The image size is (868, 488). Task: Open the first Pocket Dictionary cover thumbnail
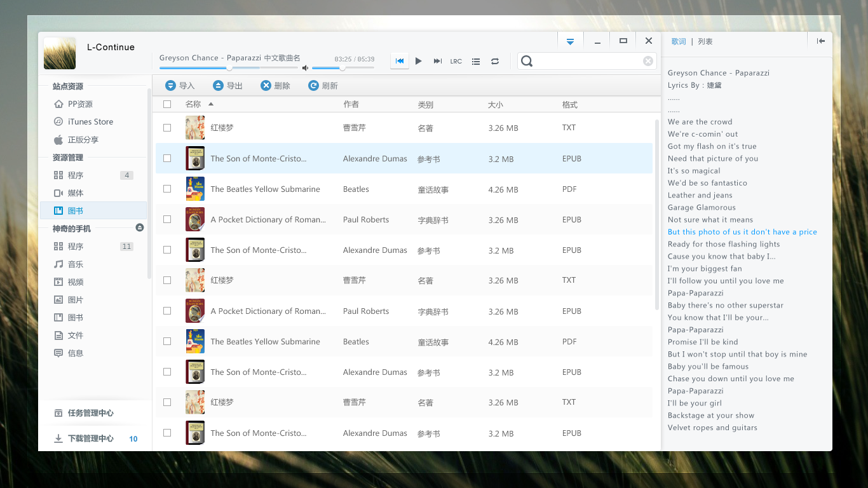coord(195,219)
